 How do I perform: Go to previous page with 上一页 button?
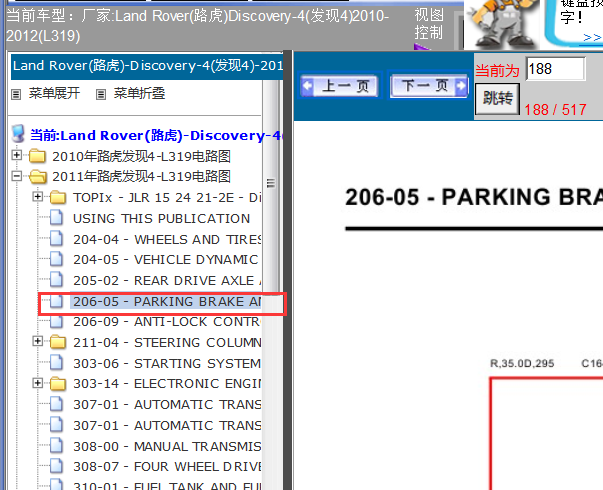(x=339, y=85)
